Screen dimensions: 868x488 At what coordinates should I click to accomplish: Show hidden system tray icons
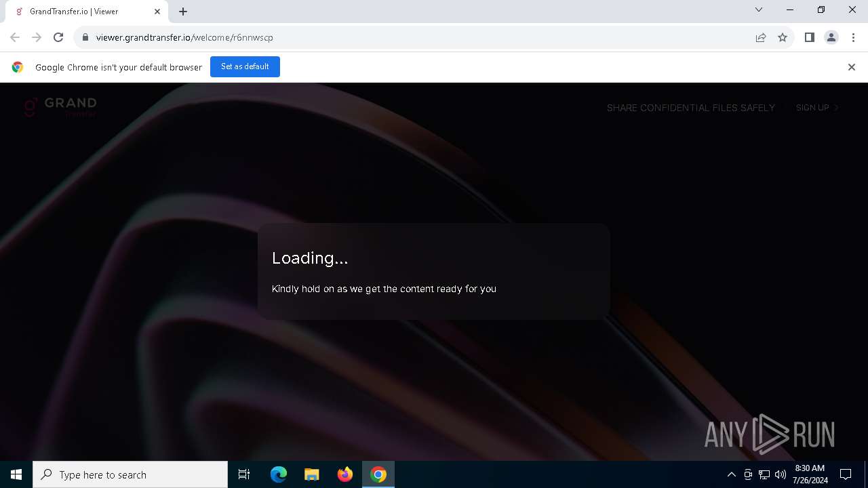[731, 474]
